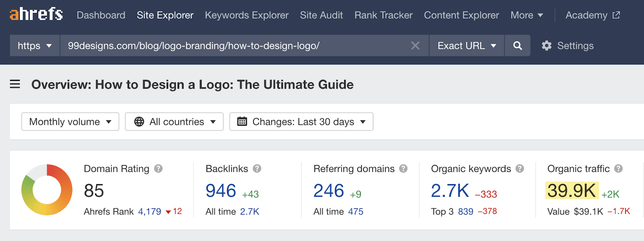Viewport: 644px width, 241px height.
Task: Expand the More menu
Action: tap(526, 15)
